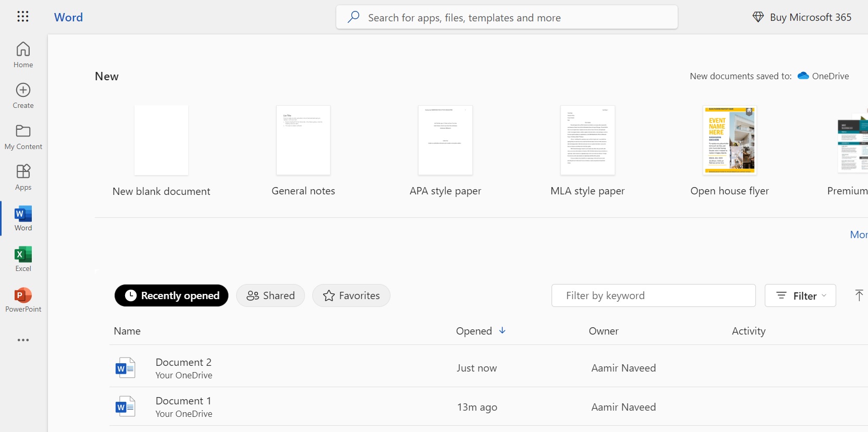Click the Owner column header
Image resolution: width=868 pixels, height=432 pixels.
click(604, 331)
